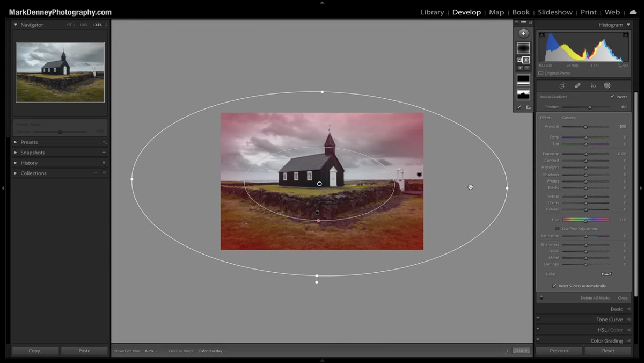
Task: Click the Navigator preview thumbnail
Action: (60, 72)
